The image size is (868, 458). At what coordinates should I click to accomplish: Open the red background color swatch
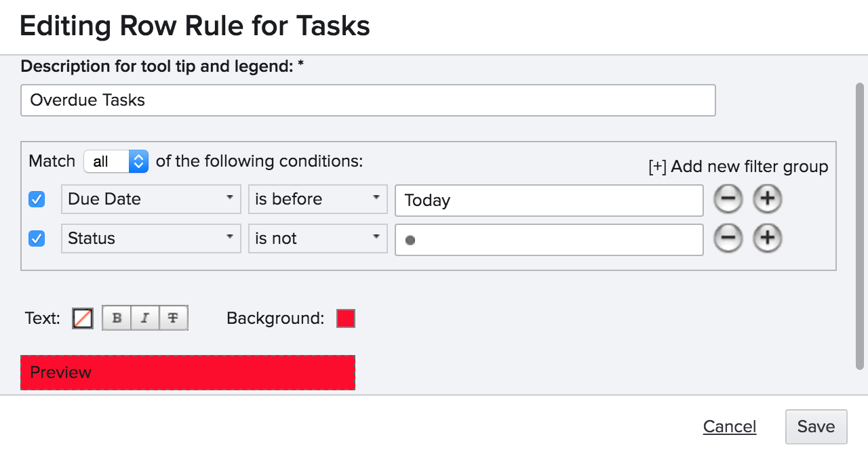346,318
